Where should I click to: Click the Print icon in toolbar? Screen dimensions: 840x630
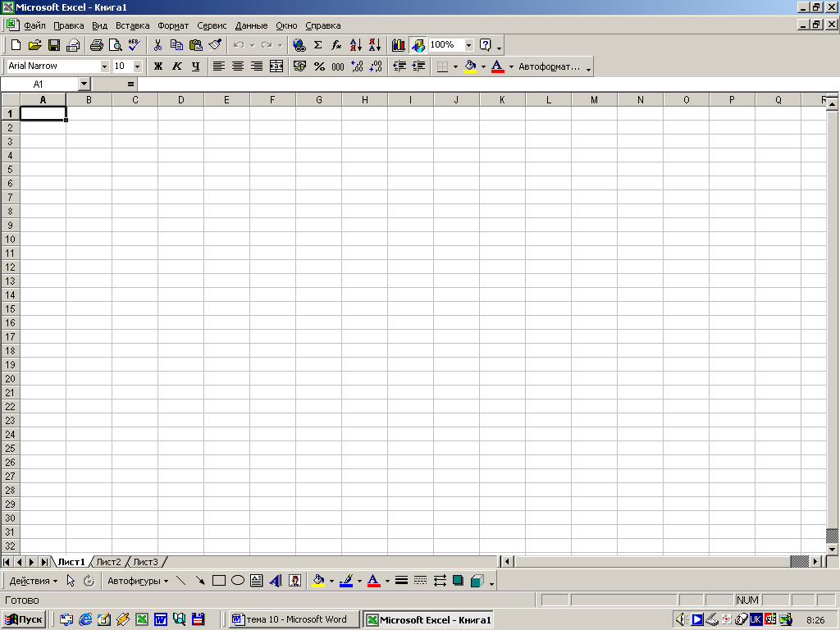click(97, 45)
